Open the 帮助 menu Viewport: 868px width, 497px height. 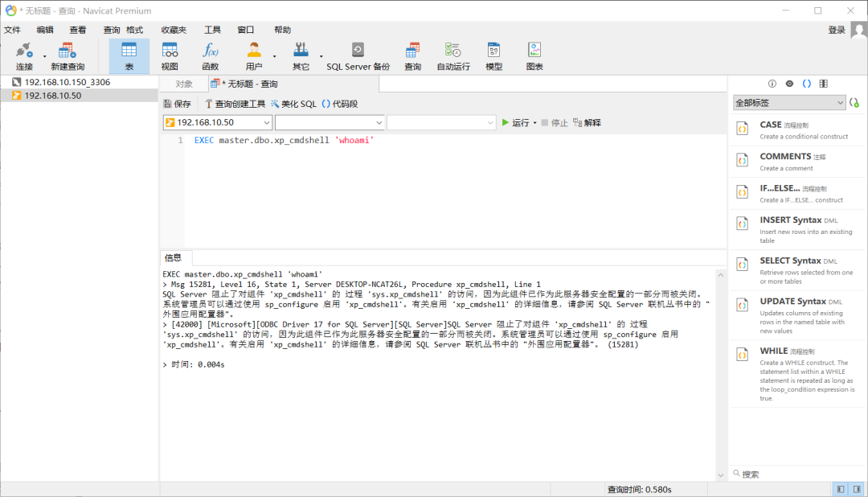(x=282, y=30)
